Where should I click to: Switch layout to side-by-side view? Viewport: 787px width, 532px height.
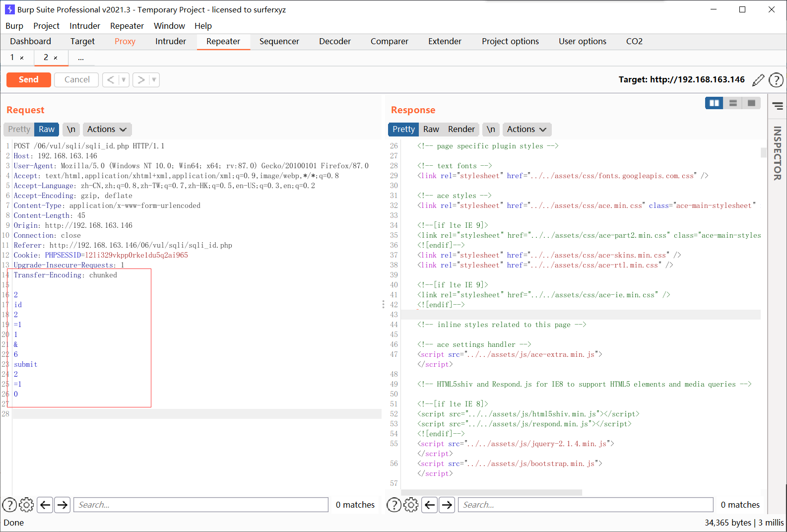point(714,103)
